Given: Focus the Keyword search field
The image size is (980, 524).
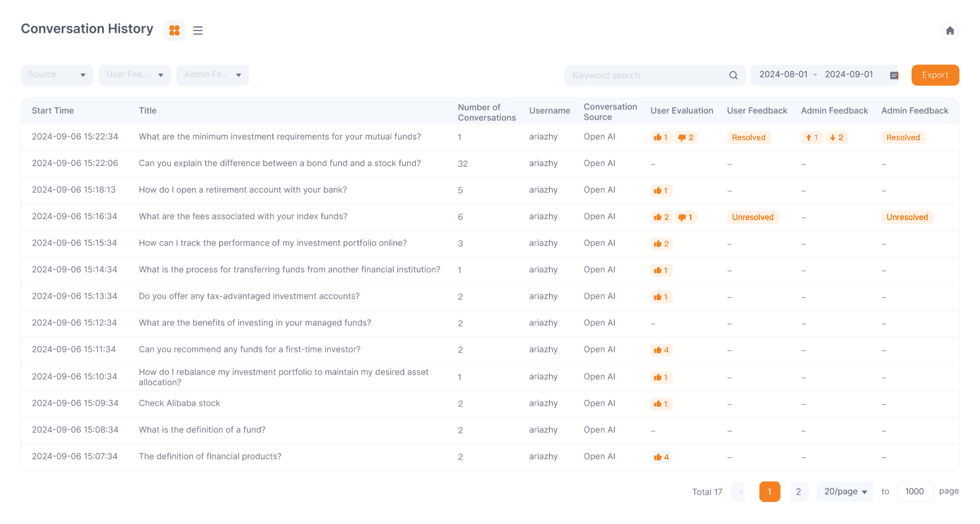Looking at the screenshot, I should [655, 75].
